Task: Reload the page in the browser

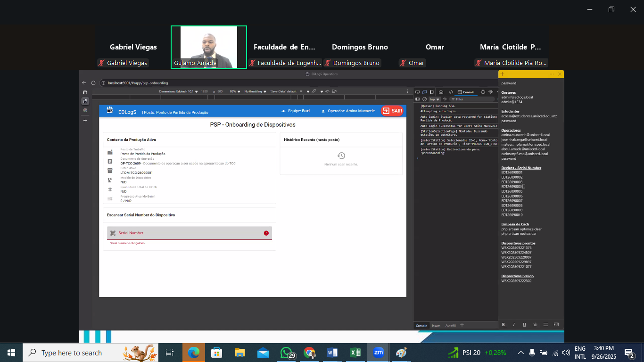Action: tap(93, 83)
